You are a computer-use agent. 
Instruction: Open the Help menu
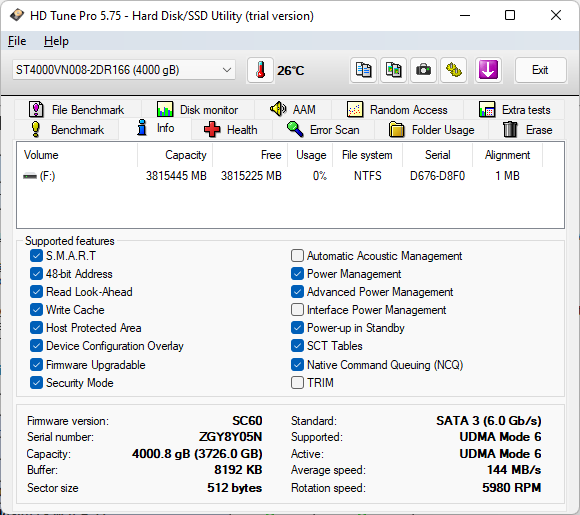pos(56,41)
